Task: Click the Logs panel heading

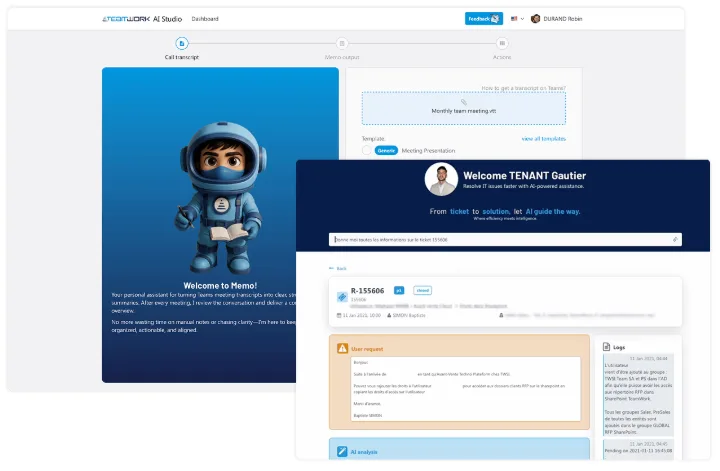Action: pyautogui.click(x=619, y=348)
